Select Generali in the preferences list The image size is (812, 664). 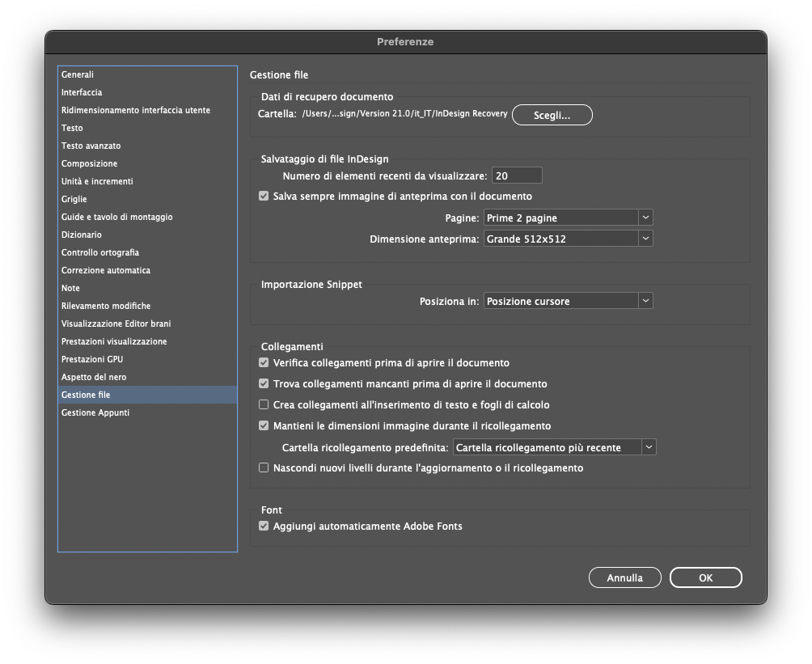(78, 74)
